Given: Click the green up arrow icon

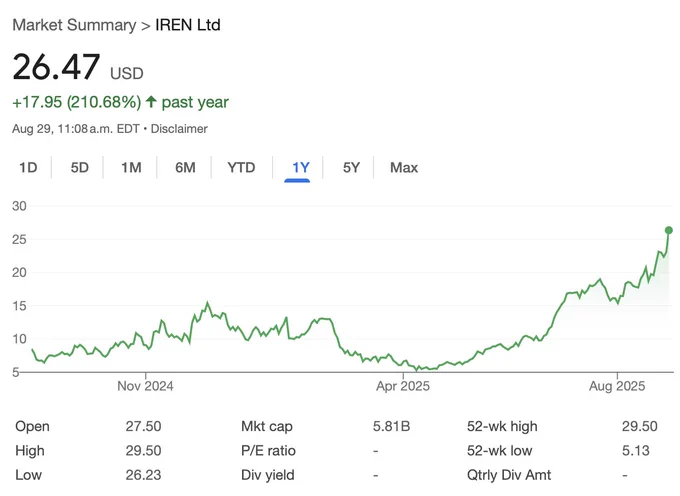Looking at the screenshot, I should [x=151, y=102].
